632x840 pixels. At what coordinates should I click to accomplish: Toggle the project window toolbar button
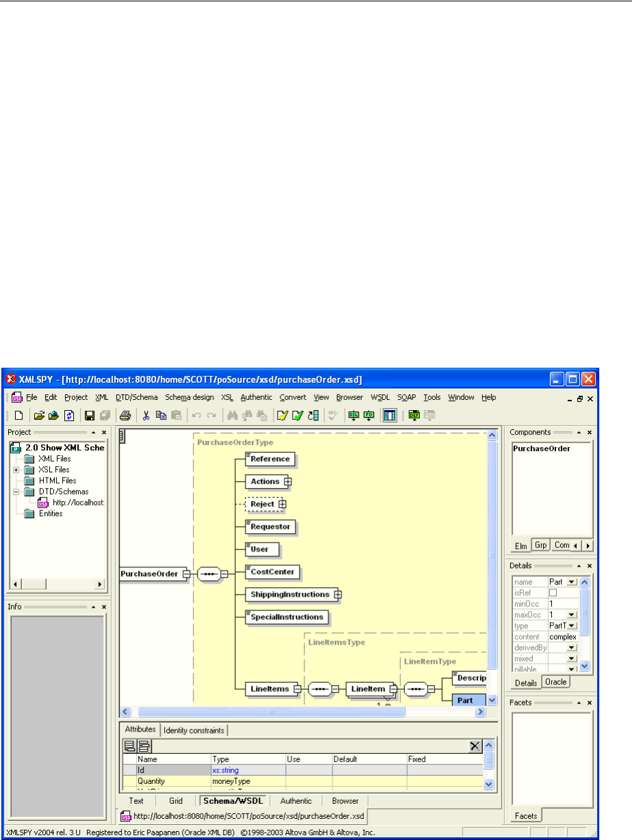click(x=389, y=415)
